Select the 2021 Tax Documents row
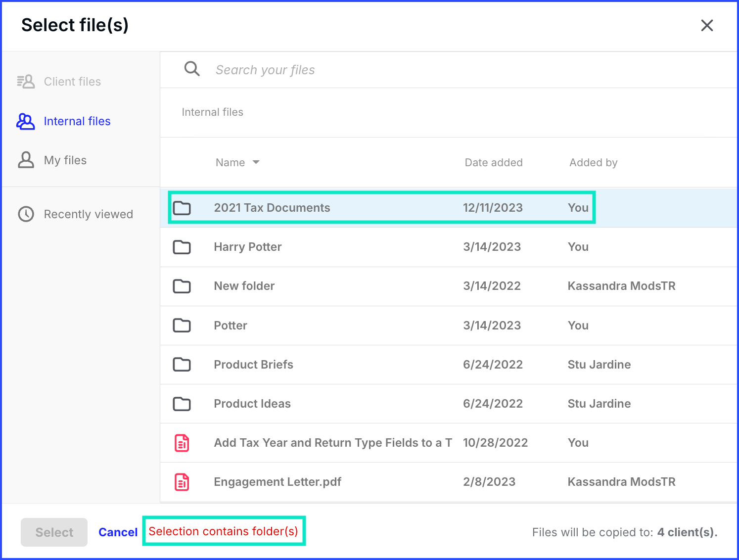Viewport: 739px width, 560px height. (x=448, y=208)
